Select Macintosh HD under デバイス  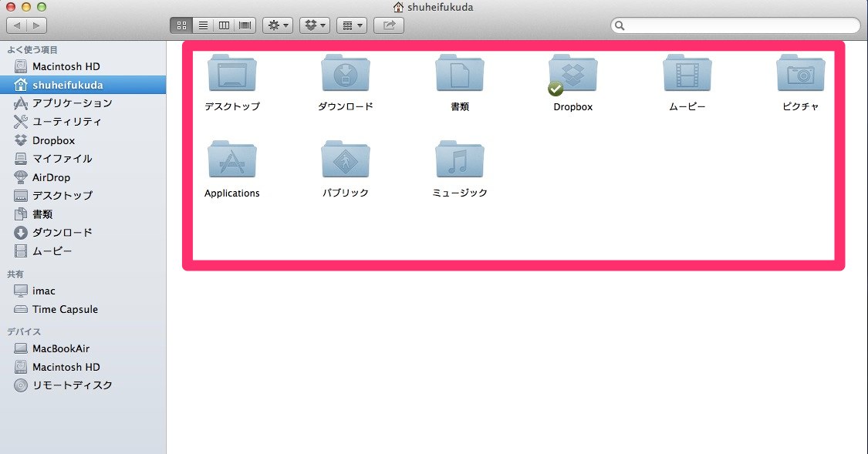[83, 367]
